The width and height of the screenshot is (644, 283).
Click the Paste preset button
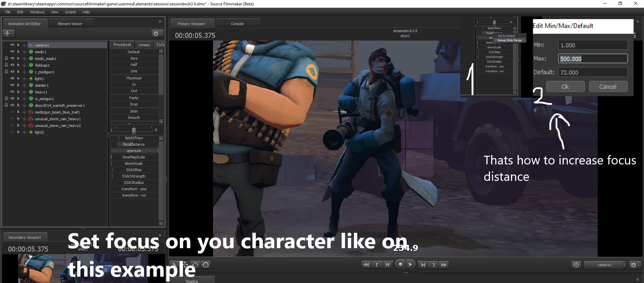coord(134,98)
